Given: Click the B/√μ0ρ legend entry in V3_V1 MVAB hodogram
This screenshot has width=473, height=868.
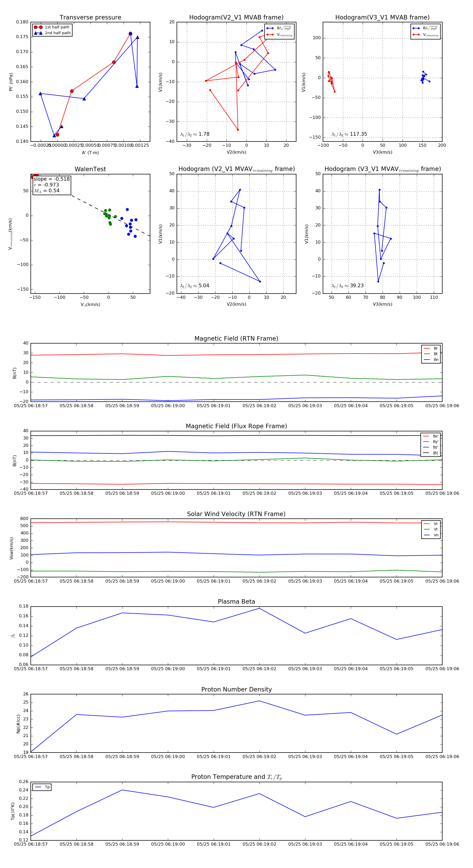Looking at the screenshot, I should coord(425,28).
